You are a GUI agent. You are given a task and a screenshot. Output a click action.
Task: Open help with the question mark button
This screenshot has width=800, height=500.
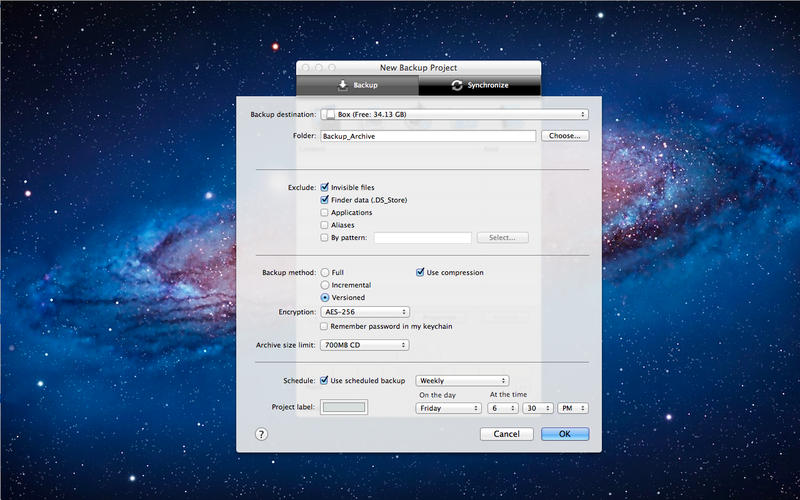point(261,434)
